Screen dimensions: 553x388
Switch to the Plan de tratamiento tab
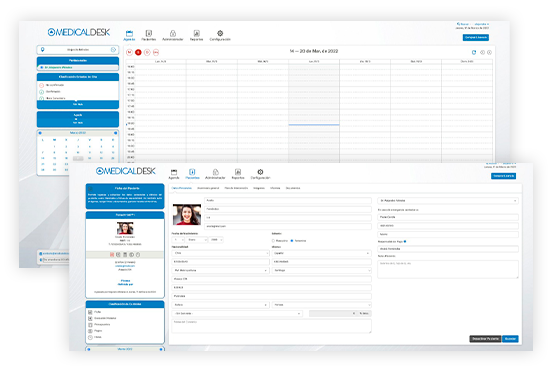pyautogui.click(x=236, y=188)
